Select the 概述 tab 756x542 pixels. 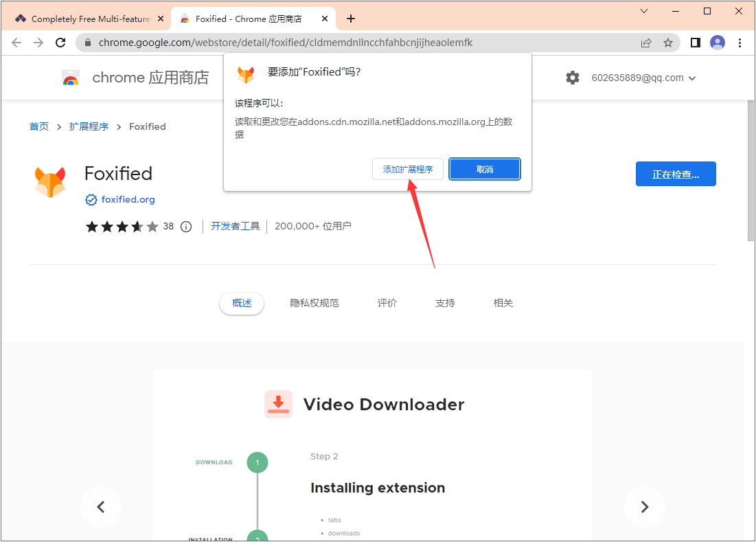point(242,303)
